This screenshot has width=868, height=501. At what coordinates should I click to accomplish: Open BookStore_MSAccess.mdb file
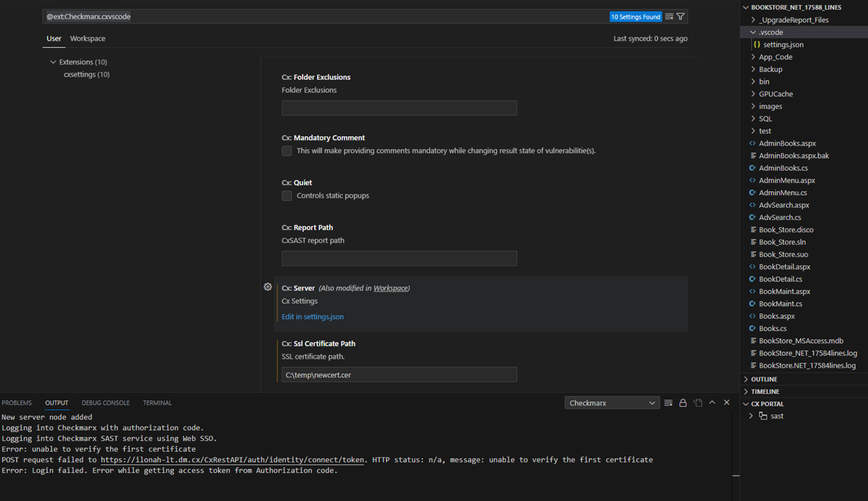tap(801, 341)
